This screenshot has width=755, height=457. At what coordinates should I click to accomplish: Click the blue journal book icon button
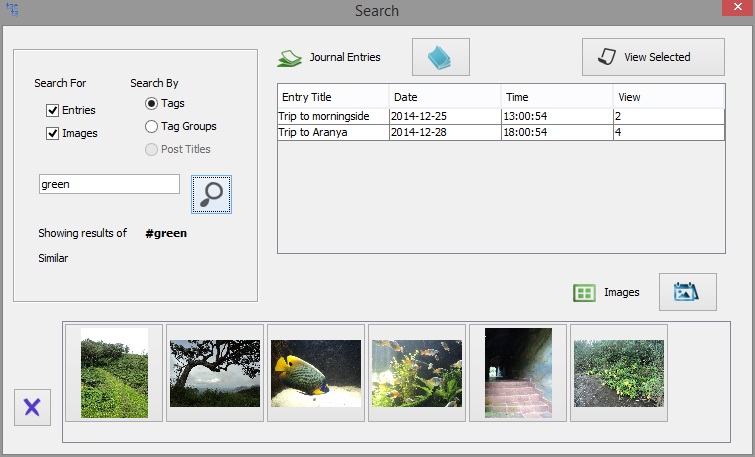click(440, 58)
